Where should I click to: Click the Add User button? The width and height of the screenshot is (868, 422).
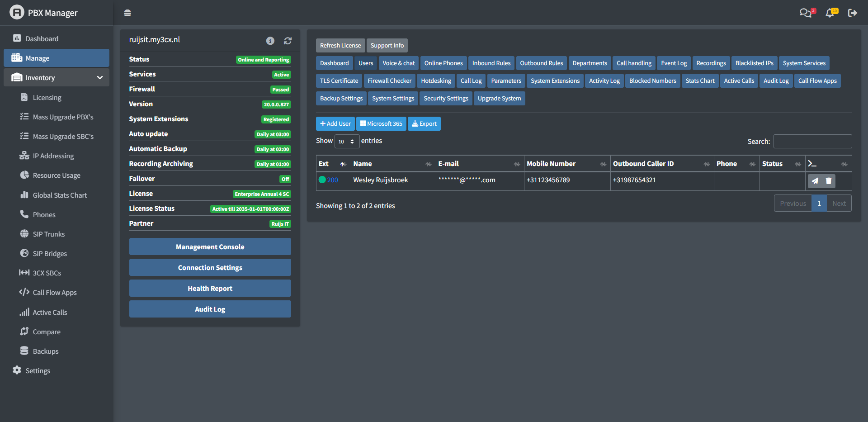tap(335, 123)
